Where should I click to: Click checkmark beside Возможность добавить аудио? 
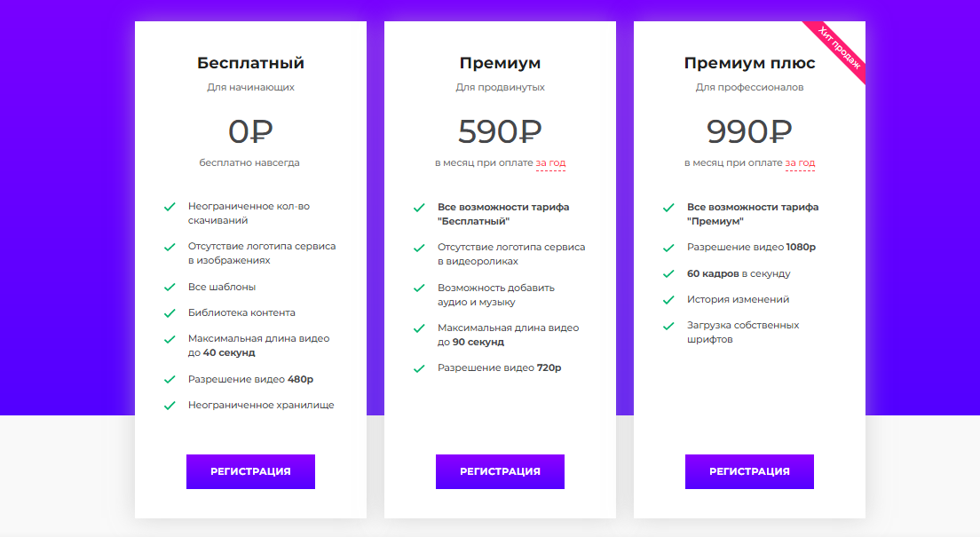tap(419, 288)
